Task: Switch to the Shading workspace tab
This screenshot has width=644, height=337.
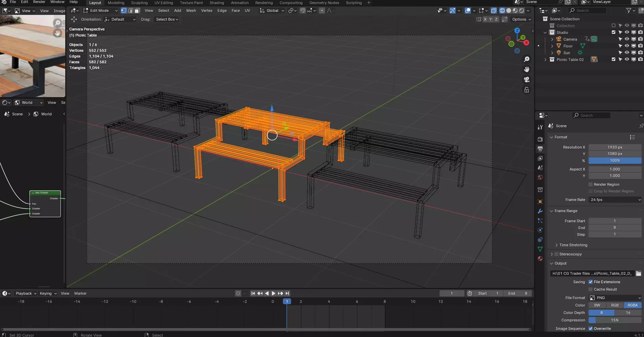Action: tap(217, 3)
